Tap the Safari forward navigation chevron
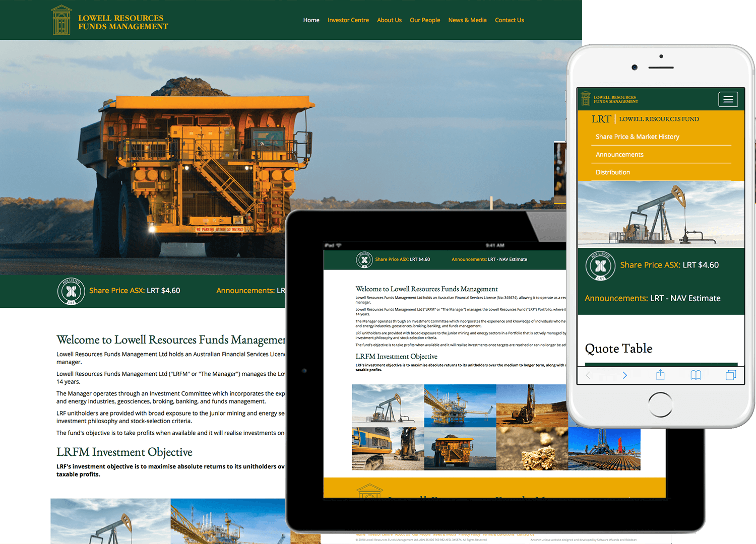This screenshot has height=544, width=756. pyautogui.click(x=624, y=375)
